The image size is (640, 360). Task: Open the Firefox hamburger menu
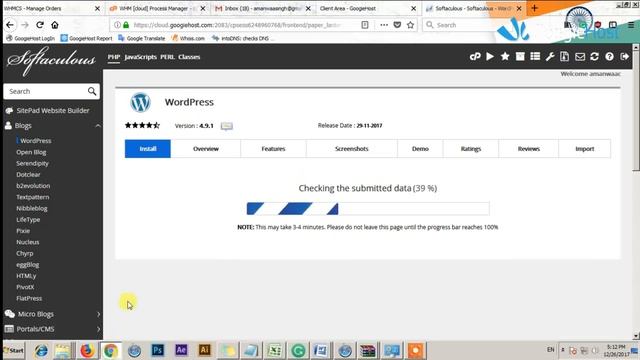point(631,25)
